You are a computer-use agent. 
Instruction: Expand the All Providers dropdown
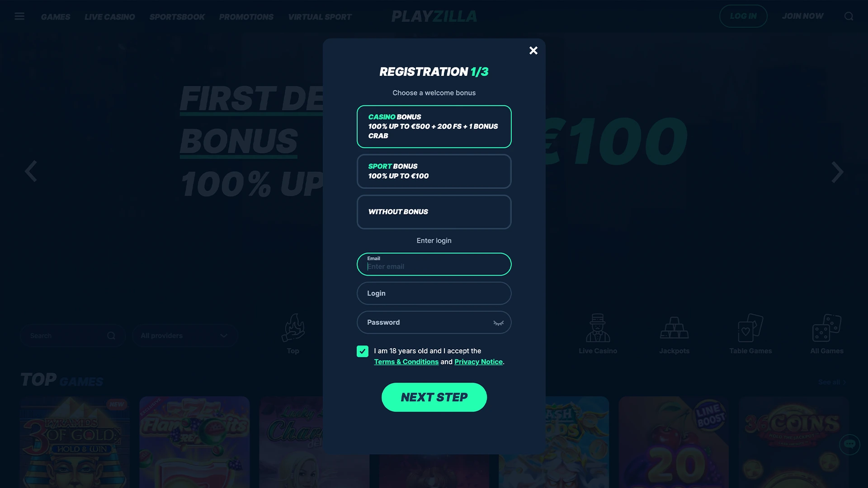(x=184, y=335)
